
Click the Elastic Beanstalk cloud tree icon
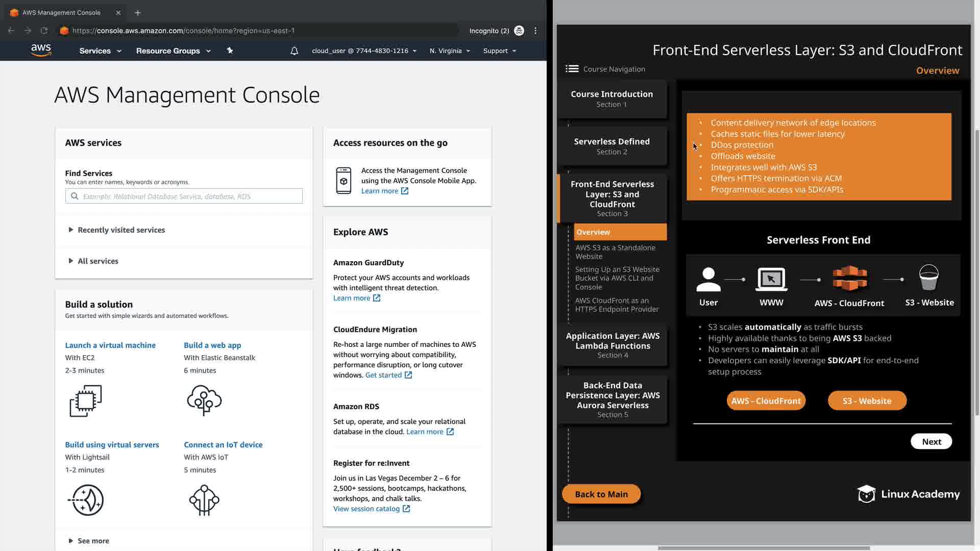coord(204,400)
